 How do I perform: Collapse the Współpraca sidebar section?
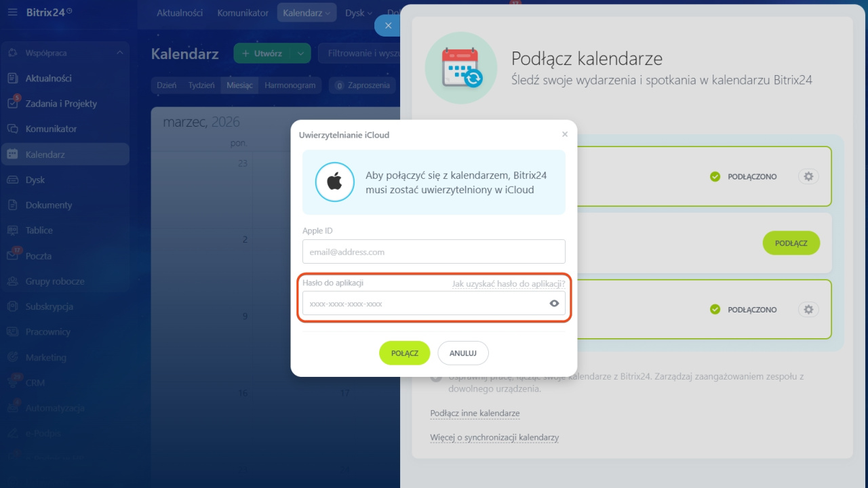120,53
